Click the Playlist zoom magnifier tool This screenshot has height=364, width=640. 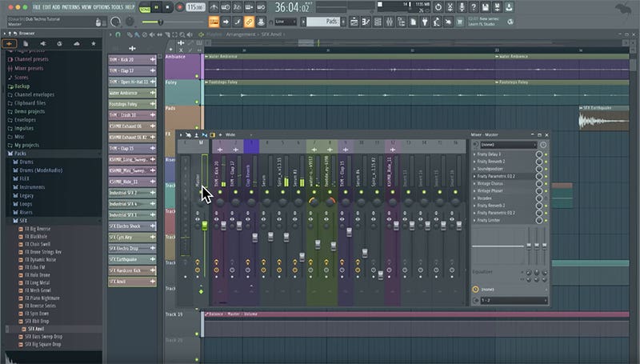click(x=182, y=34)
